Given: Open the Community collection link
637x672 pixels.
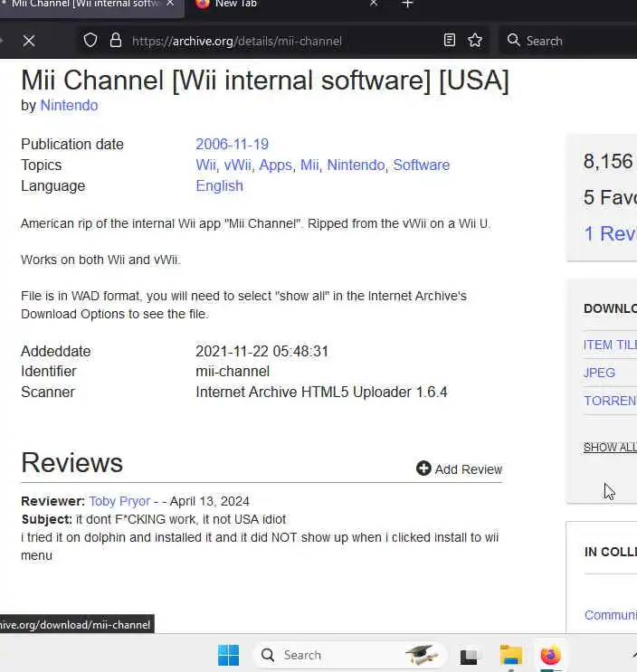Looking at the screenshot, I should point(611,615).
